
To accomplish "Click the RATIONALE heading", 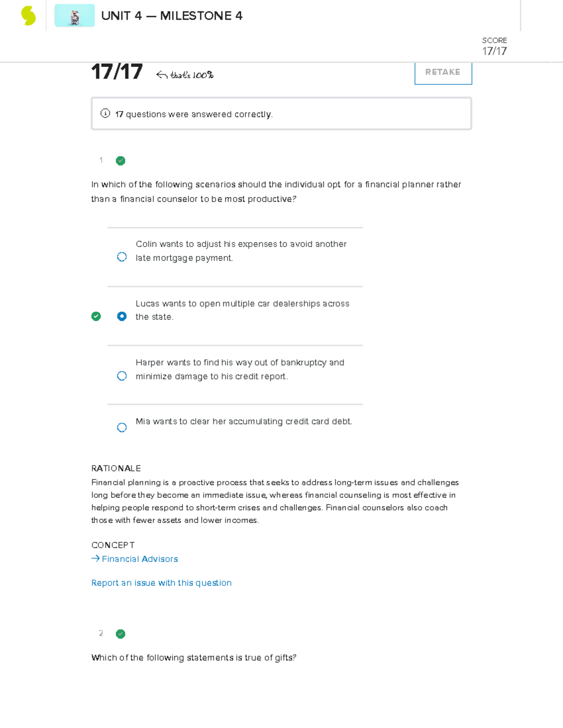I will pyautogui.click(x=116, y=468).
